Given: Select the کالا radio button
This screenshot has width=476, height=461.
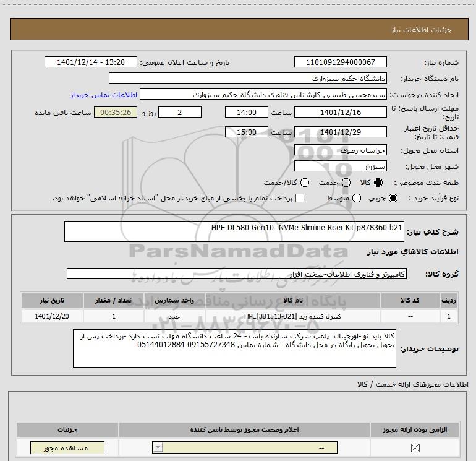Looking at the screenshot, I should pos(378,183).
